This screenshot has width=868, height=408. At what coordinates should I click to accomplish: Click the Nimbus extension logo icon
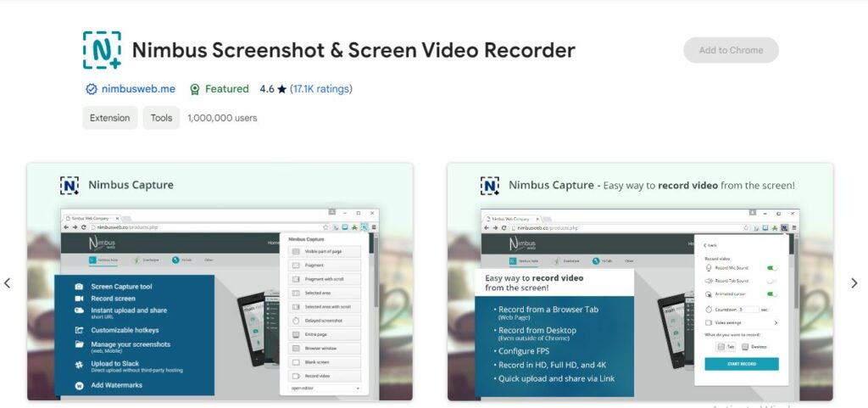(x=102, y=50)
